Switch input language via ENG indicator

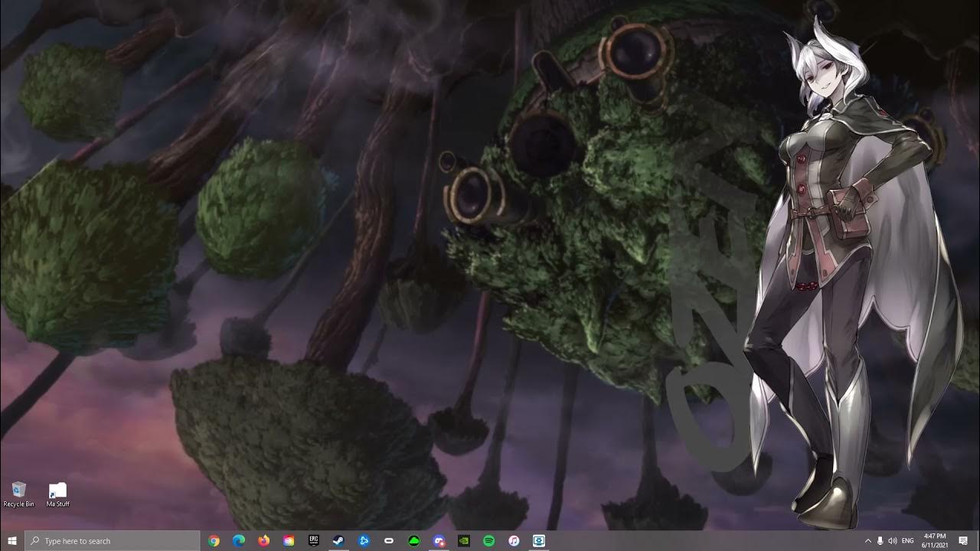click(908, 541)
